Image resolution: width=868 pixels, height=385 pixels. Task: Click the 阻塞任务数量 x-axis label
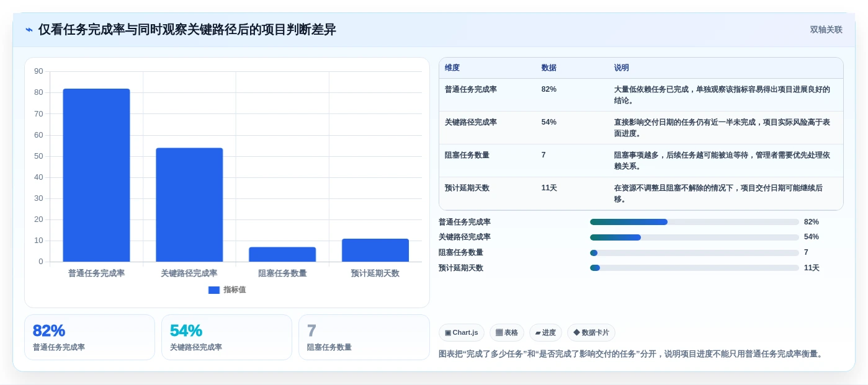pos(282,273)
